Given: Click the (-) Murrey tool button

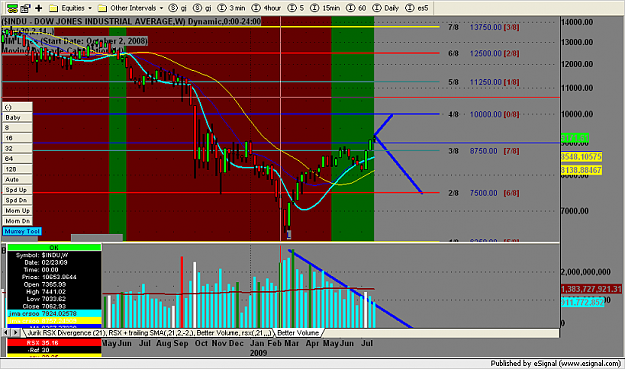Looking at the screenshot, I should point(17,107).
